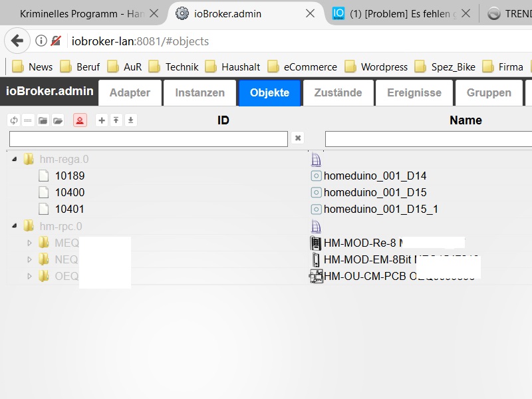Viewport: 532px width, 399px height.
Task: Open the Technik bookmark folder
Action: click(174, 67)
